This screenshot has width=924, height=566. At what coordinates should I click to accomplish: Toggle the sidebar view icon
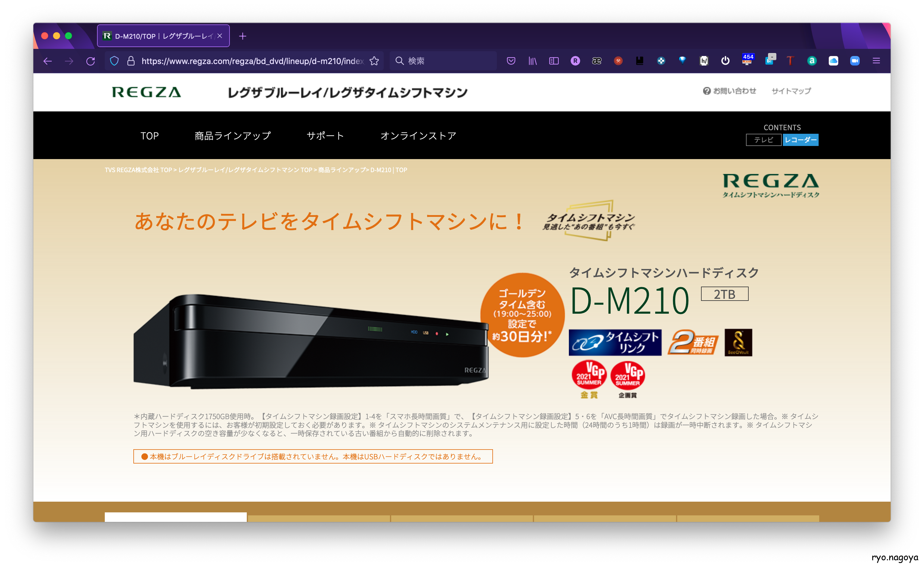pyautogui.click(x=554, y=61)
